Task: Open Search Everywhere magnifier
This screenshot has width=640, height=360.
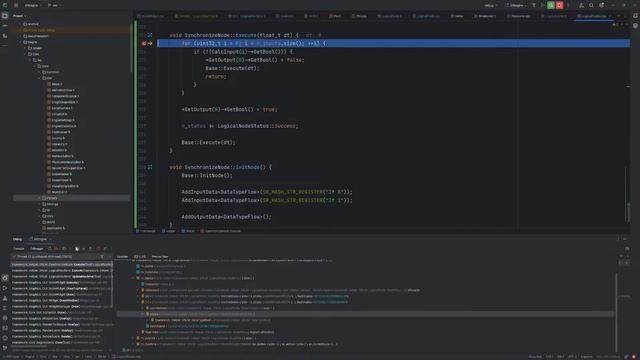Action: [x=591, y=5]
